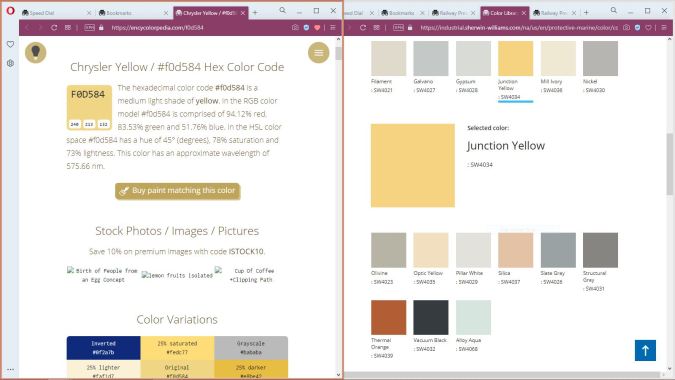Pick the Silica swatch
The image size is (675, 380).
515,250
